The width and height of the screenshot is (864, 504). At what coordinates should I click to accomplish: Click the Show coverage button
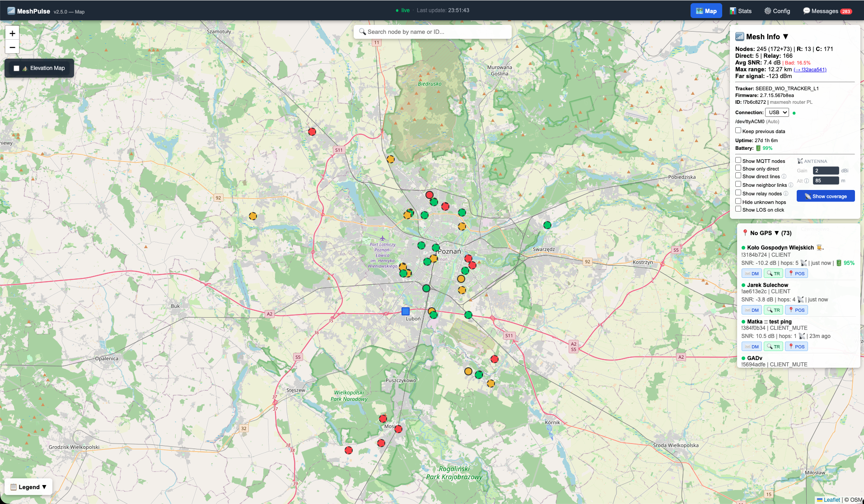tap(826, 196)
